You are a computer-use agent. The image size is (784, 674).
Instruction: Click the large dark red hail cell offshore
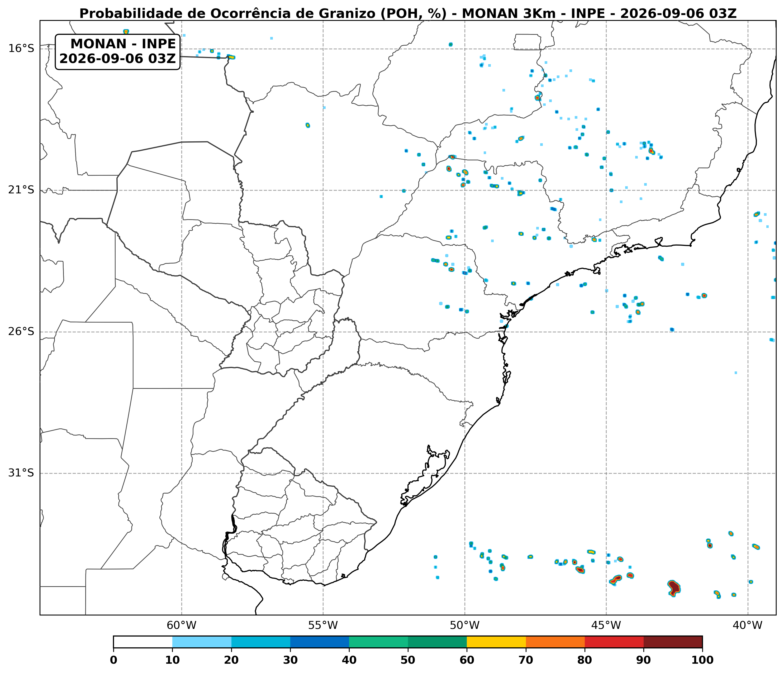click(x=674, y=588)
